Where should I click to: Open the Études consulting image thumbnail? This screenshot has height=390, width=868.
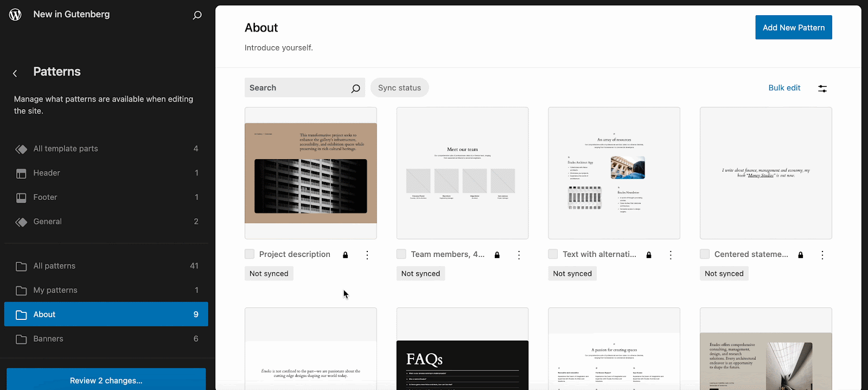[x=766, y=349]
